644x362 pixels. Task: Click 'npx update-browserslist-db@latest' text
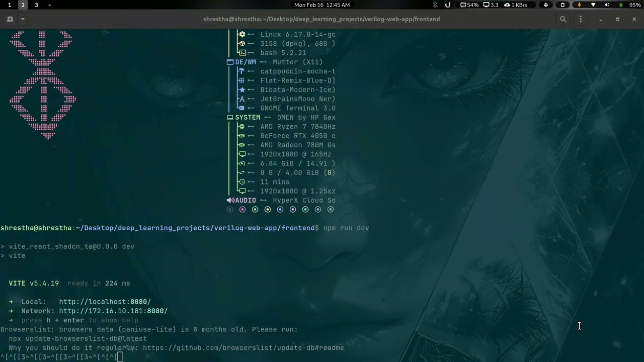(78, 339)
